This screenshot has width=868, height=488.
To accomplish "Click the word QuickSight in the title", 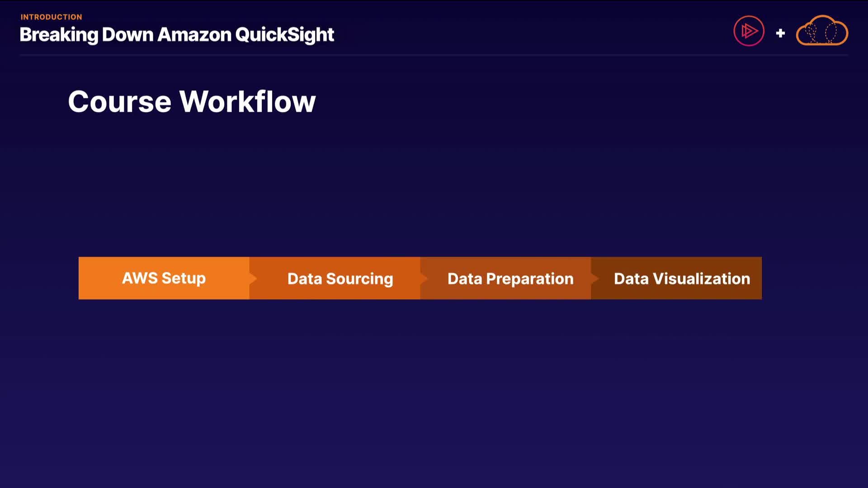I will [x=284, y=35].
